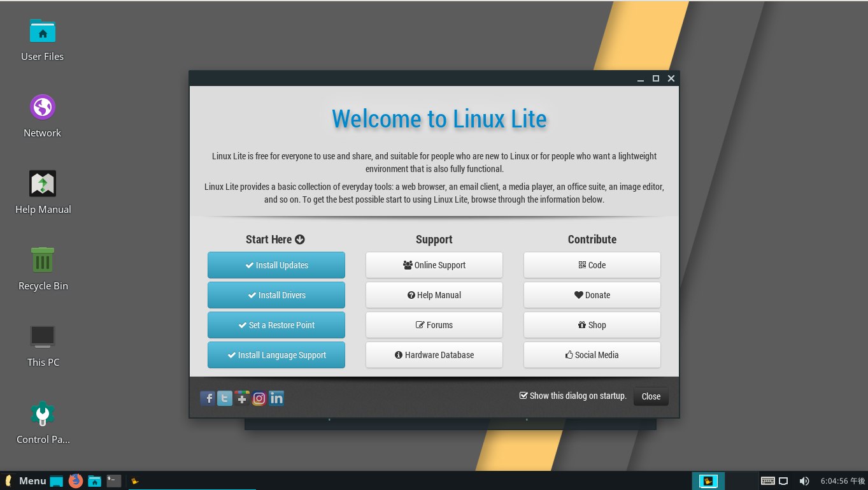Click the Support column heading

click(x=434, y=240)
